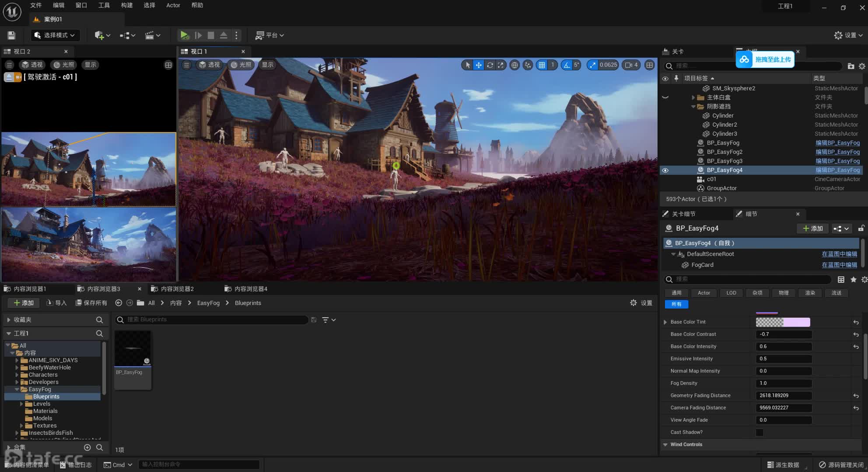The width and height of the screenshot is (868, 472).
Task: Toggle visibility eye of BP_EasyFog4
Action: (665, 170)
